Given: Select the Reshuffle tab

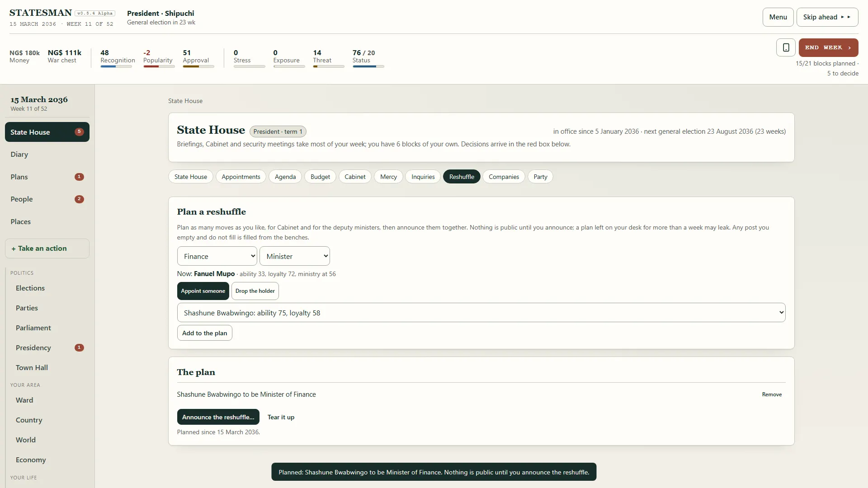Looking at the screenshot, I should (x=462, y=177).
